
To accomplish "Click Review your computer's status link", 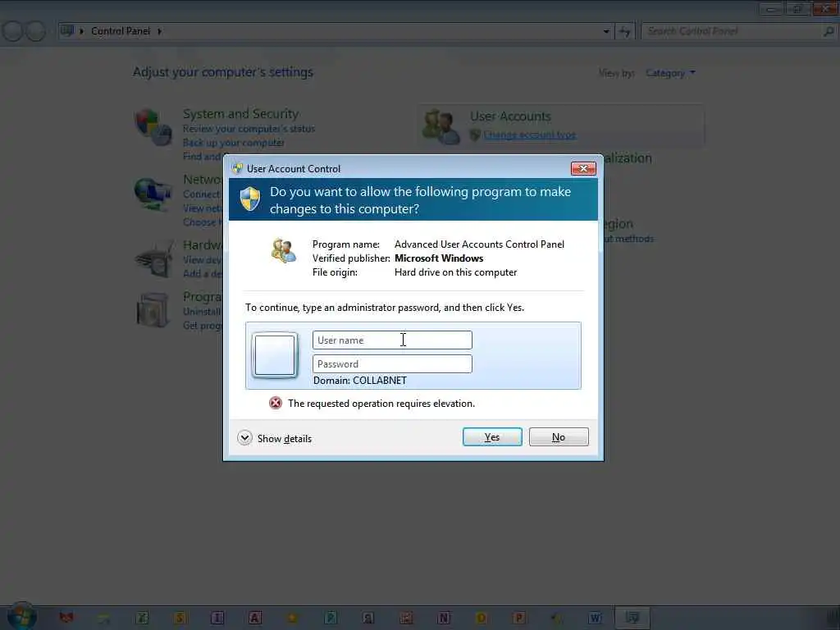I will point(249,129).
